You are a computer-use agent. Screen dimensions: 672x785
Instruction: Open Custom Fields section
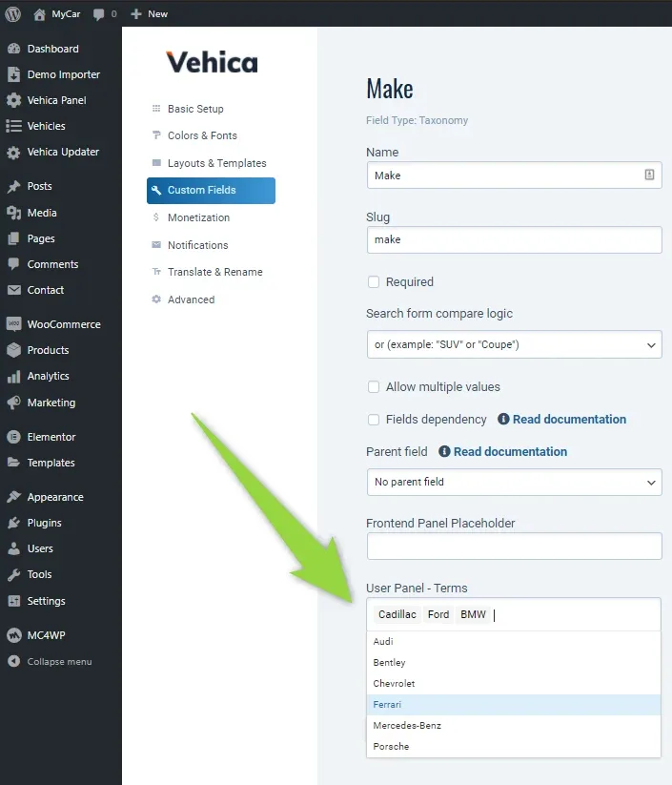point(211,190)
